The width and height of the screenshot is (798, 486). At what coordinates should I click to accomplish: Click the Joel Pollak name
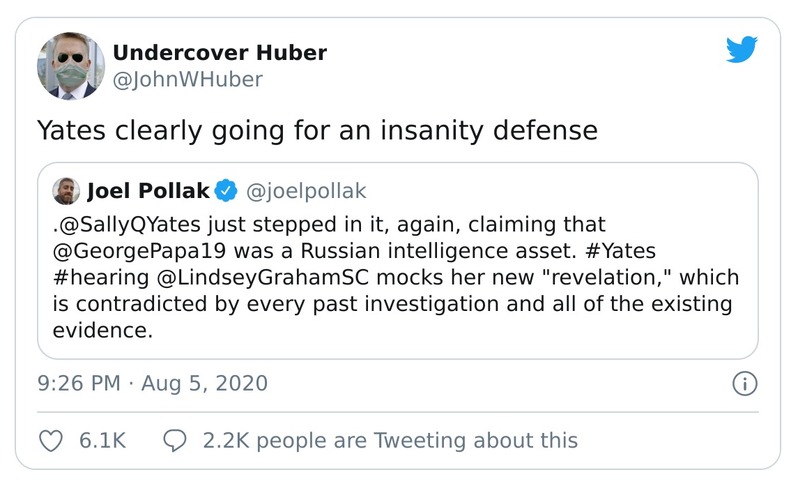click(x=147, y=190)
